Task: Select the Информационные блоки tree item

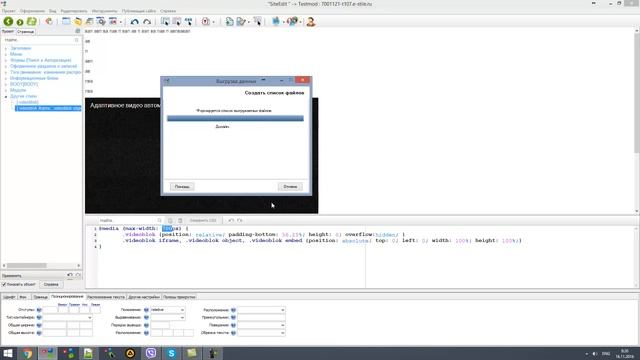Action: click(x=34, y=78)
